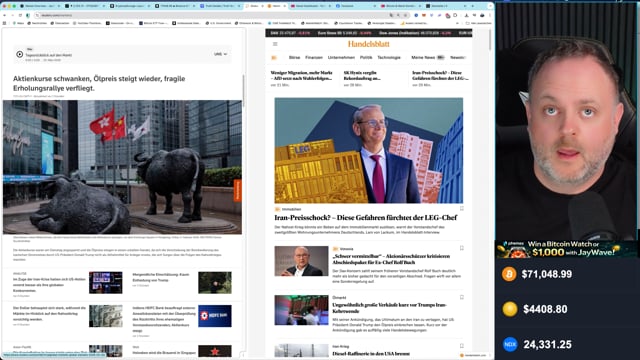The width and height of the screenshot is (640, 360).
Task: Bookmark the Trump Iran-Kehrtwende article
Action: click(x=462, y=298)
